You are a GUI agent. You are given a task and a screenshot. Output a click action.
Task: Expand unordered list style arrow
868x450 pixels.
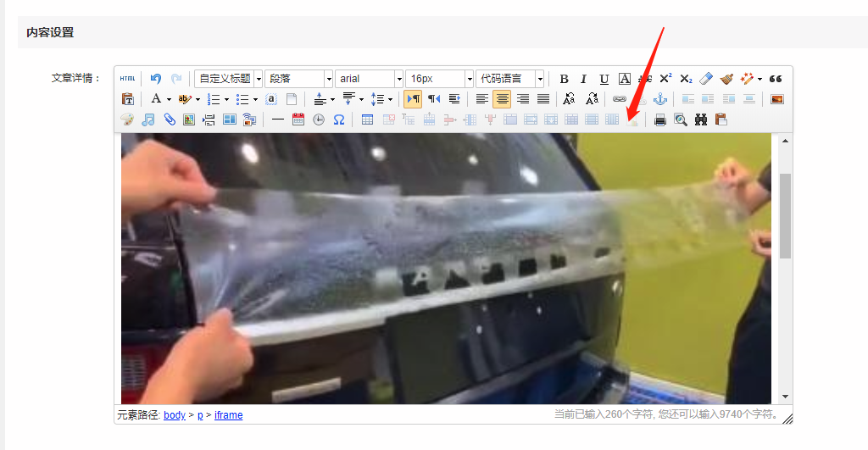click(255, 100)
